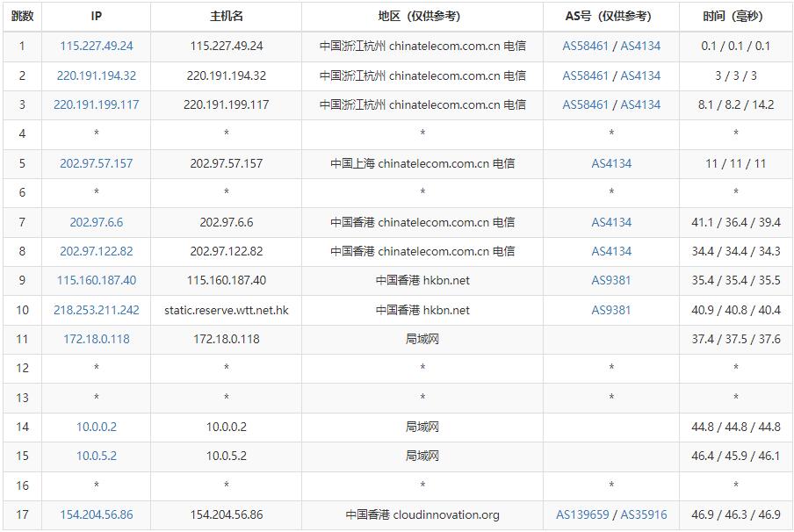Open IP link 10.0.5.2
The width and height of the screenshot is (794, 532).
[x=97, y=456]
